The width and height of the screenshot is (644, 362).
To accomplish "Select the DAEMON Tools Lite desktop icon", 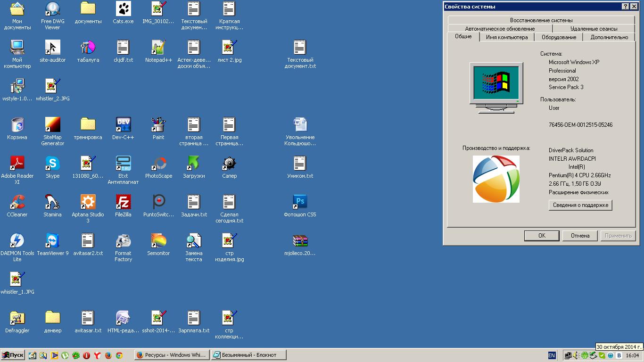I will coord(17,247).
